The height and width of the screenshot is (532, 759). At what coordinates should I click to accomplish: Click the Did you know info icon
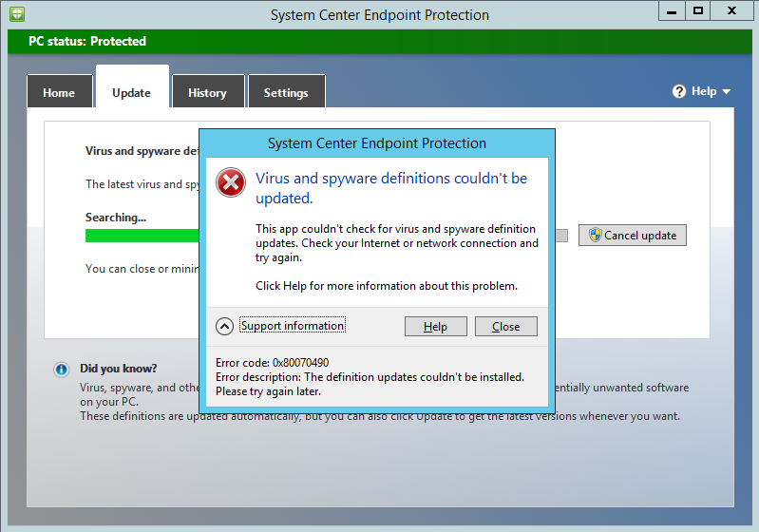(61, 370)
